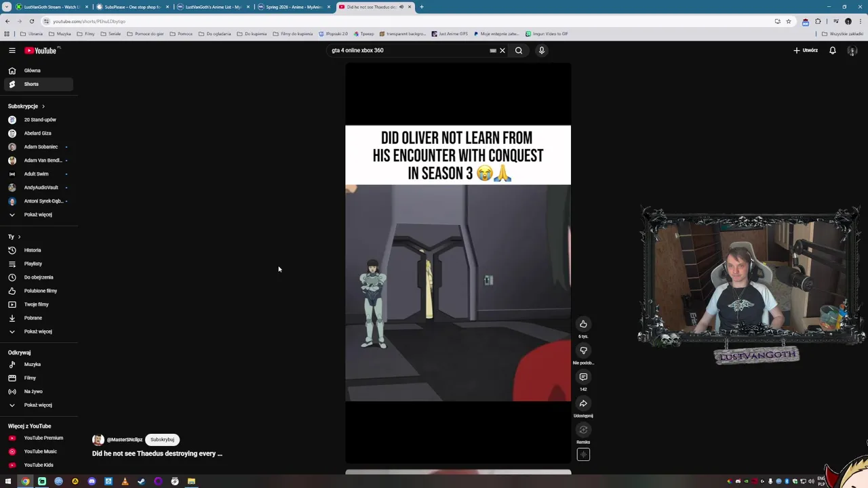Open the YouTube account avatar menu
868x488 pixels.
pyautogui.click(x=852, y=51)
